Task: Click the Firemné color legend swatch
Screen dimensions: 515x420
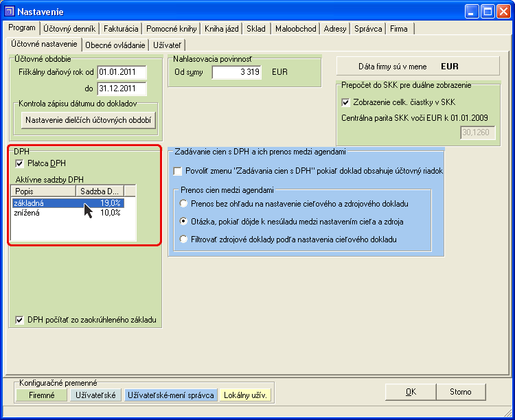Action: point(41,395)
